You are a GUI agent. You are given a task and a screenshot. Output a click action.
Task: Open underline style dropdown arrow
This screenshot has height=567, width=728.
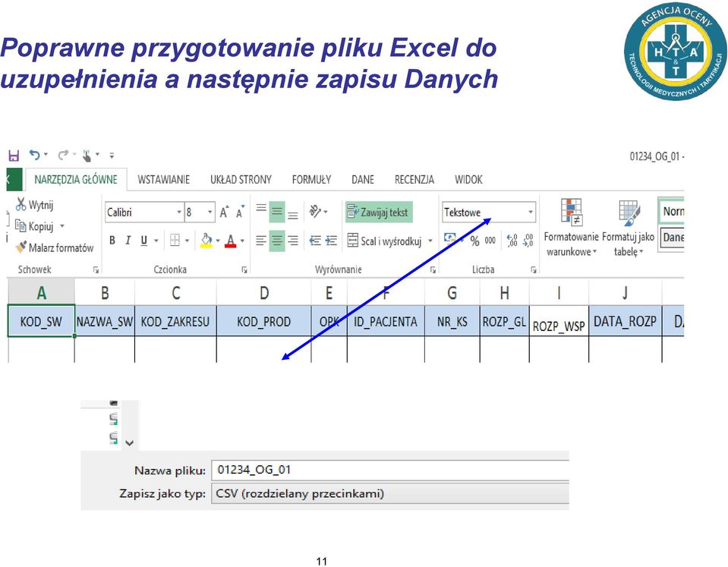(x=156, y=241)
